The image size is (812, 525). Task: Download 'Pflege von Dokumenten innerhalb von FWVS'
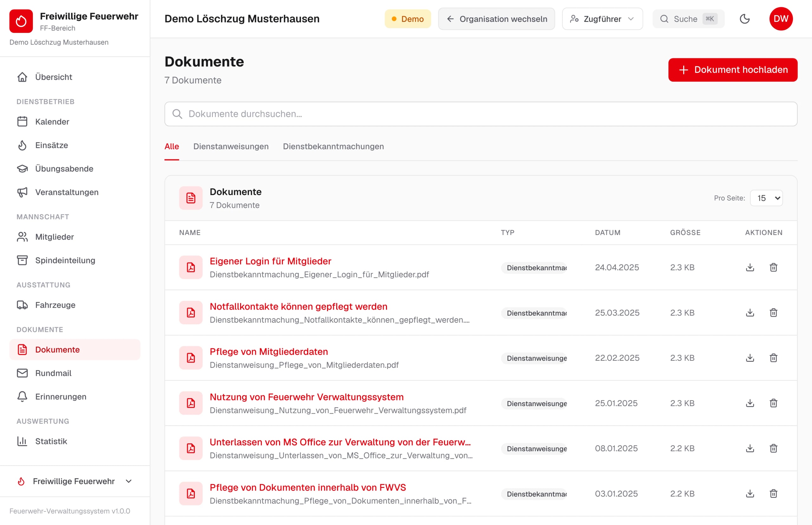(750, 494)
